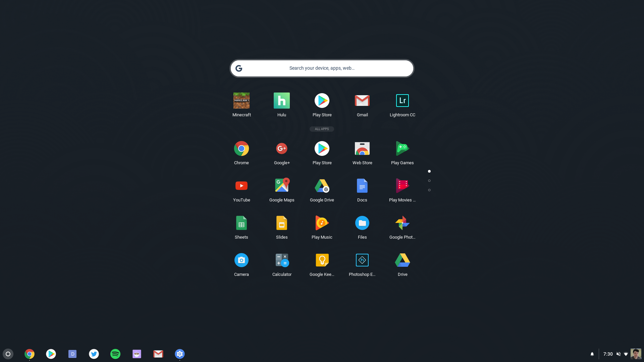Select the first launcher page dot

[x=429, y=171]
